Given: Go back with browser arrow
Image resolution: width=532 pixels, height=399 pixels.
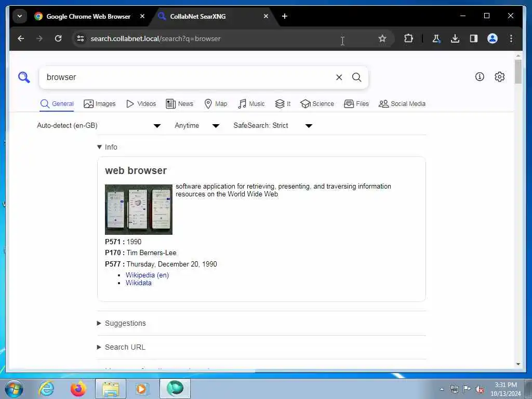Looking at the screenshot, I should pyautogui.click(x=21, y=38).
